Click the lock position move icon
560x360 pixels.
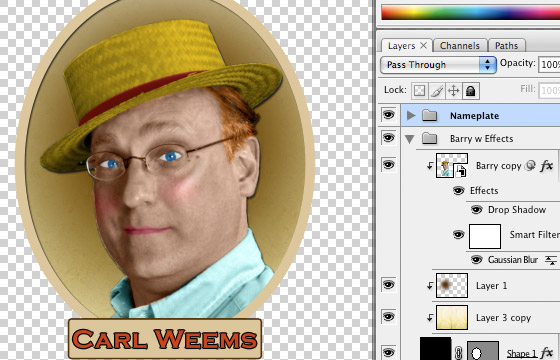pyautogui.click(x=454, y=91)
